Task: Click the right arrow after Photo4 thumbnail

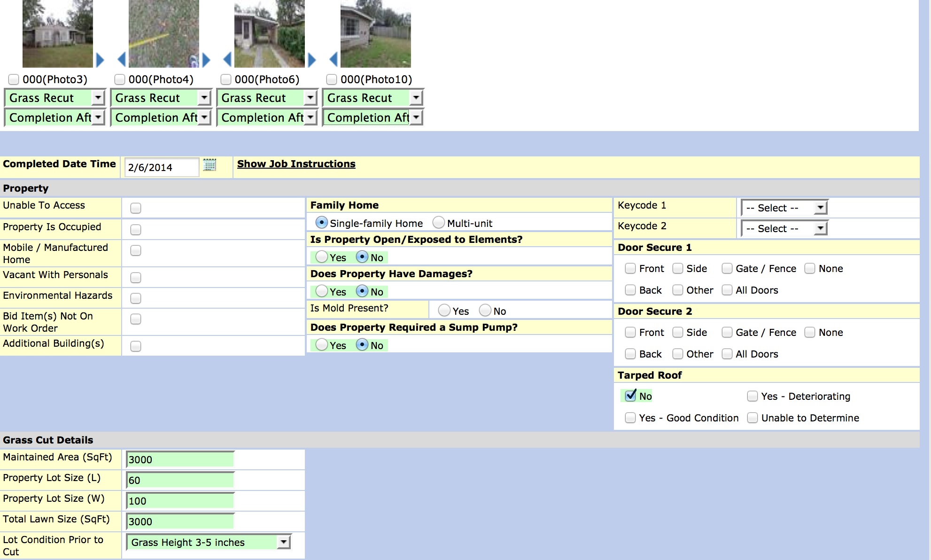Action: tap(207, 60)
